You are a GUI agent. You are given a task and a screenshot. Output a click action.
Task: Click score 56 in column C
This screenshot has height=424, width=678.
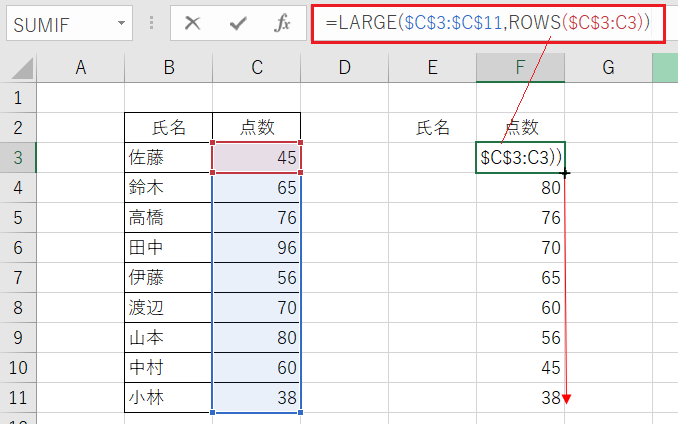(x=257, y=277)
